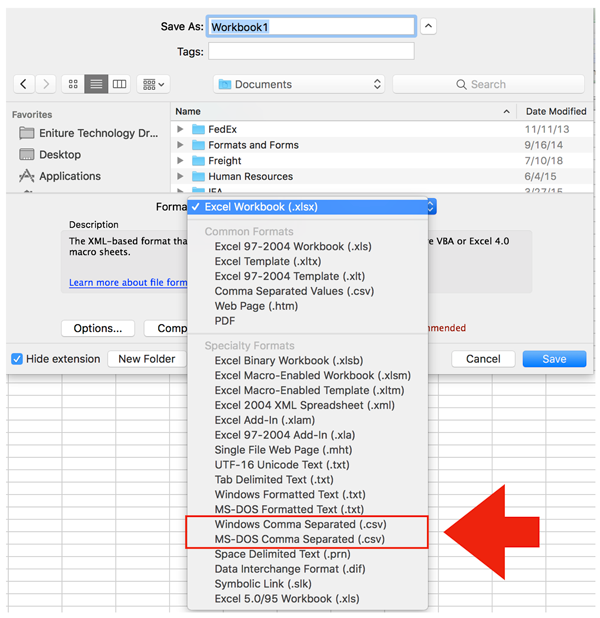Go forward with the right chevron button
Screen dimensions: 600x618
click(46, 84)
